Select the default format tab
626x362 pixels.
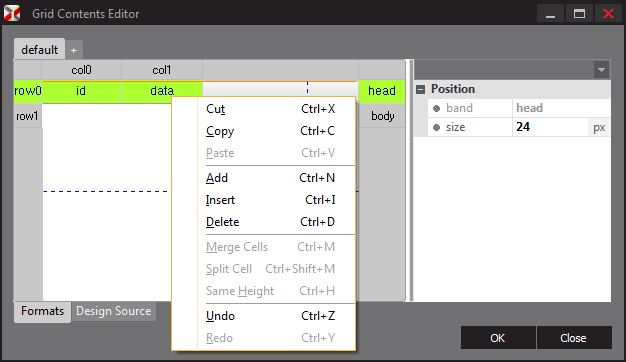pyautogui.click(x=40, y=49)
